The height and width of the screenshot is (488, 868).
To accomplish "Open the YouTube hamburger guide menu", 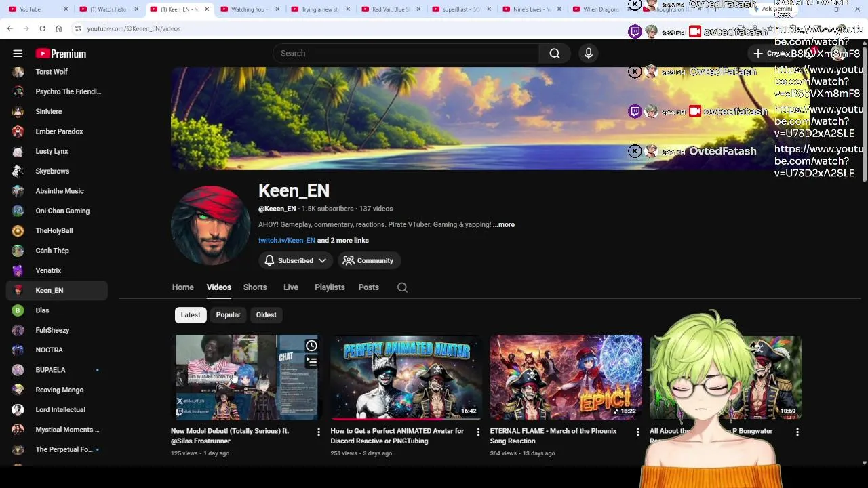I will [x=18, y=54].
